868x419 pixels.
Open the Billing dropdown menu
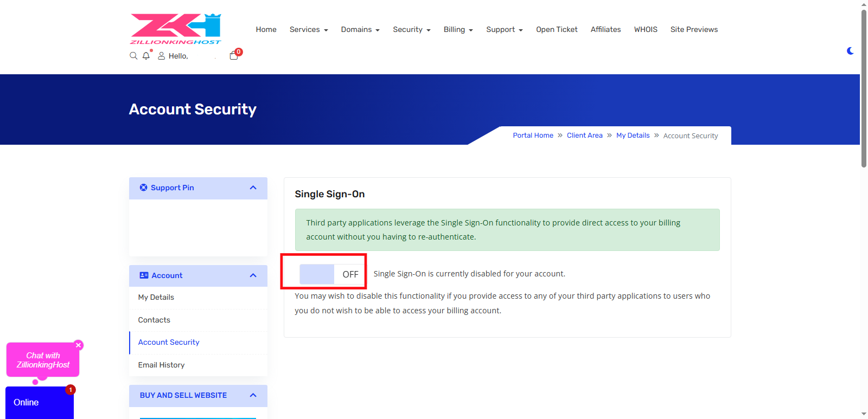(458, 30)
